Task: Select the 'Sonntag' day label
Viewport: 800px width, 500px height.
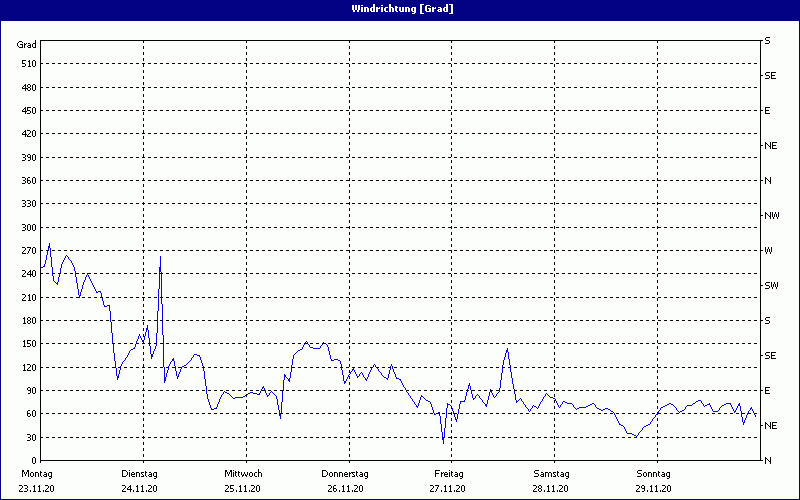Action: click(654, 473)
